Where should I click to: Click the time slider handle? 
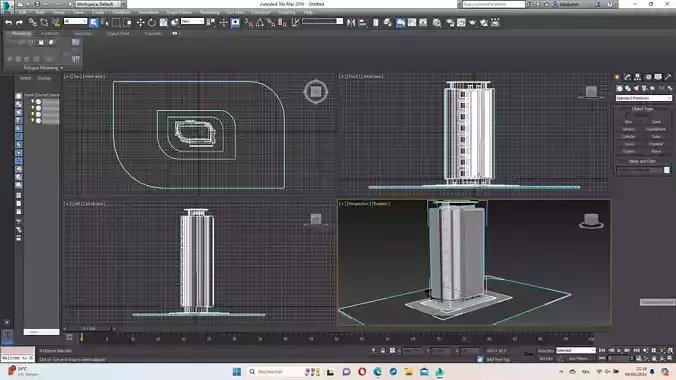89,329
